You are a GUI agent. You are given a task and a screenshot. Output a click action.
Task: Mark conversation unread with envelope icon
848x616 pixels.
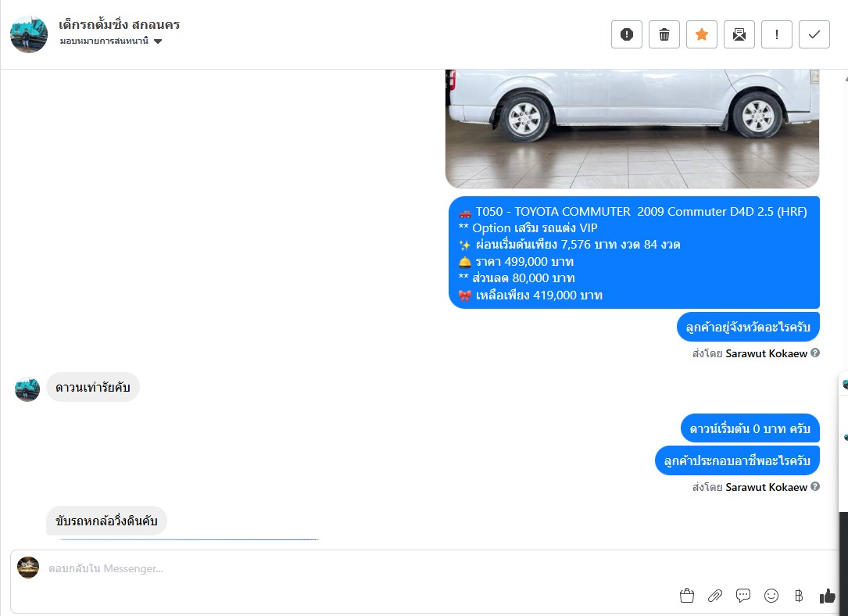click(x=739, y=34)
